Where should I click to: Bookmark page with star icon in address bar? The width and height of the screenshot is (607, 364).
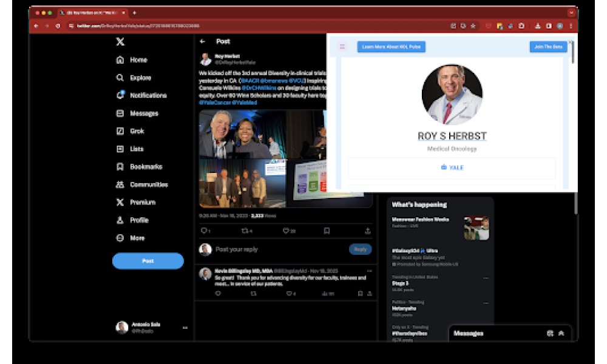click(473, 26)
